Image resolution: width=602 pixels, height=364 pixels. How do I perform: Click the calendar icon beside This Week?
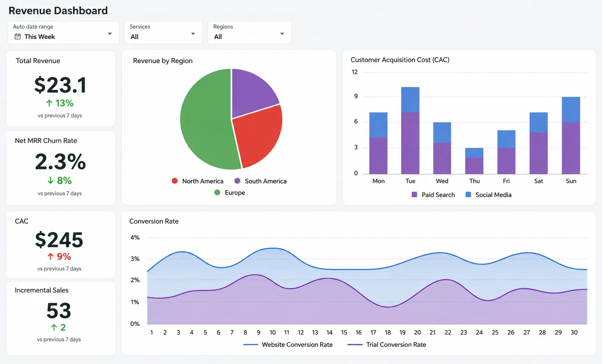point(18,37)
